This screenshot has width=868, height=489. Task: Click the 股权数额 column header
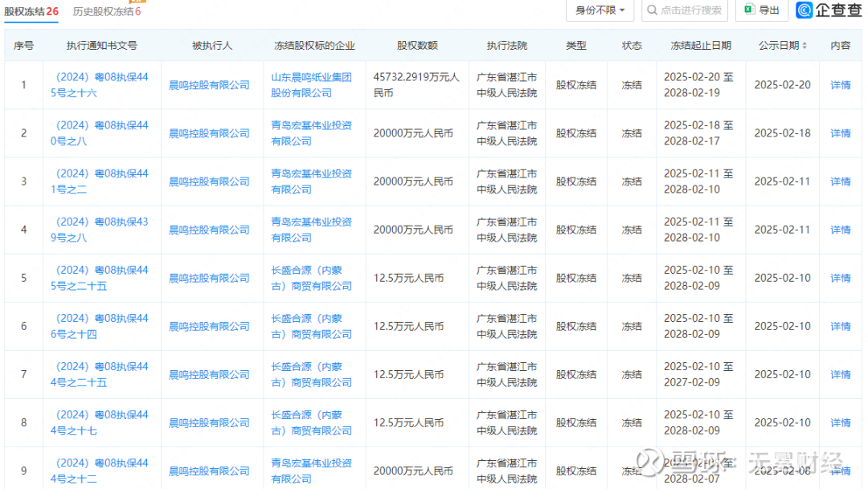417,45
